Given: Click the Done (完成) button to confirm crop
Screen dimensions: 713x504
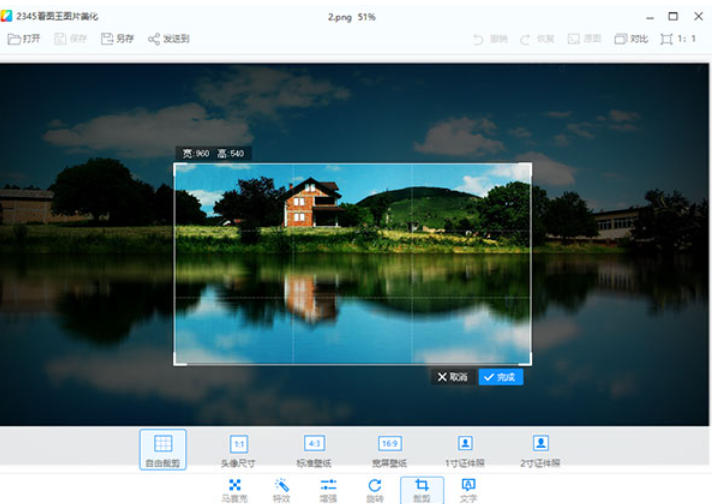Looking at the screenshot, I should 501,377.
